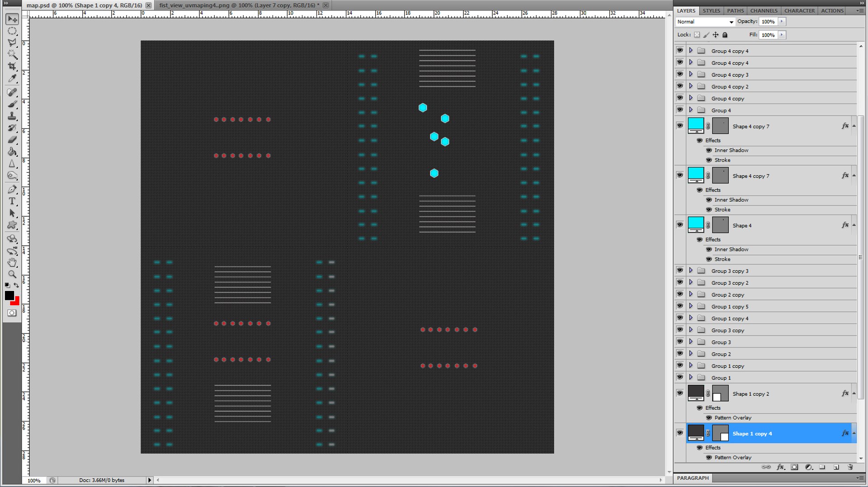The height and width of the screenshot is (487, 868).
Task: Toggle lock image pixels
Action: pyautogui.click(x=706, y=35)
